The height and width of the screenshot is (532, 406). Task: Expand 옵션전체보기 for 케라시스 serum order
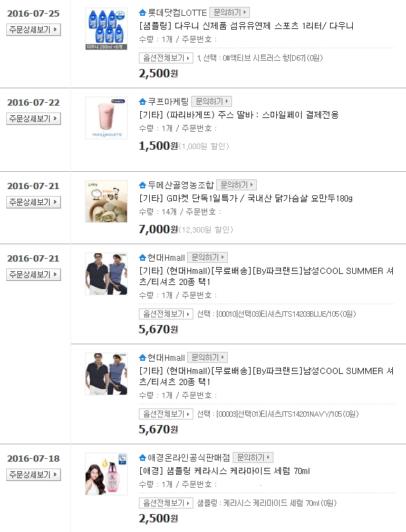click(x=166, y=503)
